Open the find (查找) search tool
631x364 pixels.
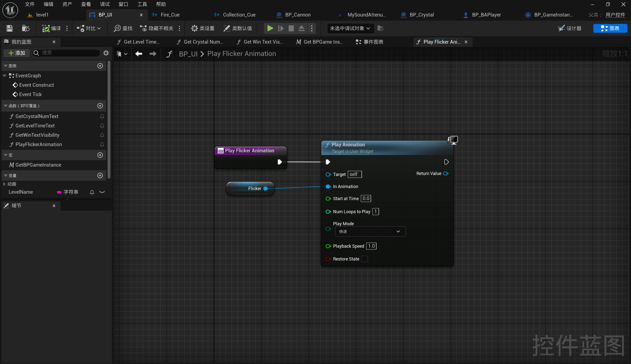click(123, 28)
